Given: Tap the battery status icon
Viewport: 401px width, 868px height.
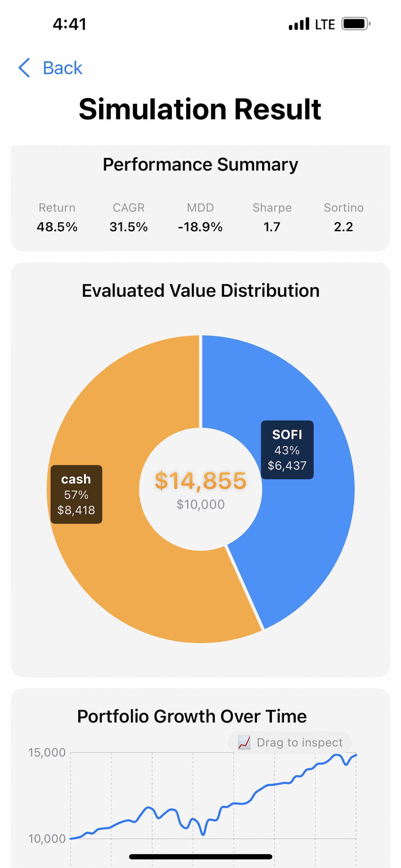Looking at the screenshot, I should click(354, 24).
